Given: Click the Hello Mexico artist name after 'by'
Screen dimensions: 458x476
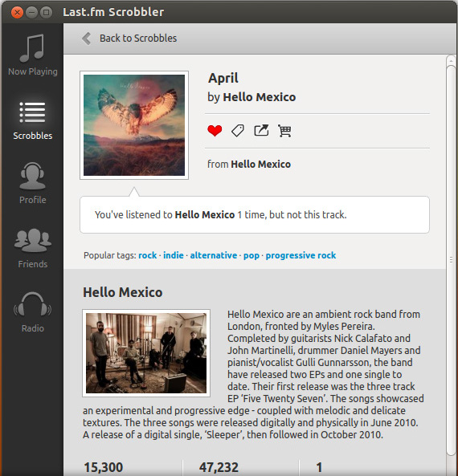Looking at the screenshot, I should tap(260, 97).
